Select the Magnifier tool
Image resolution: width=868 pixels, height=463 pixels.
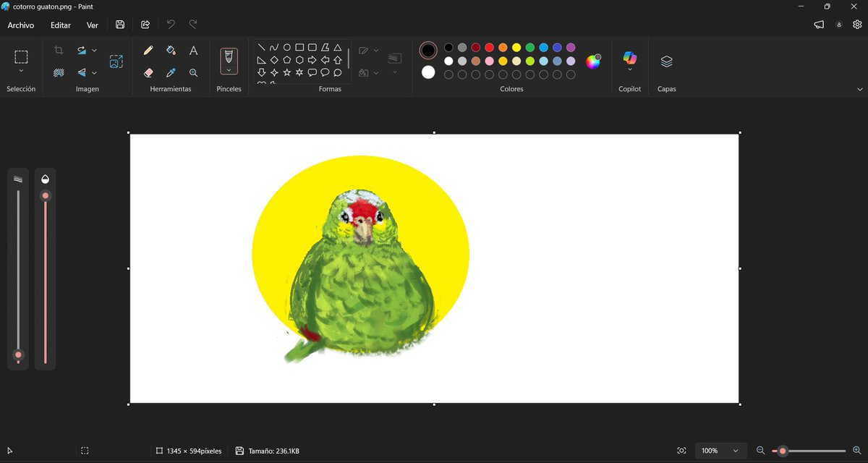[x=194, y=72]
